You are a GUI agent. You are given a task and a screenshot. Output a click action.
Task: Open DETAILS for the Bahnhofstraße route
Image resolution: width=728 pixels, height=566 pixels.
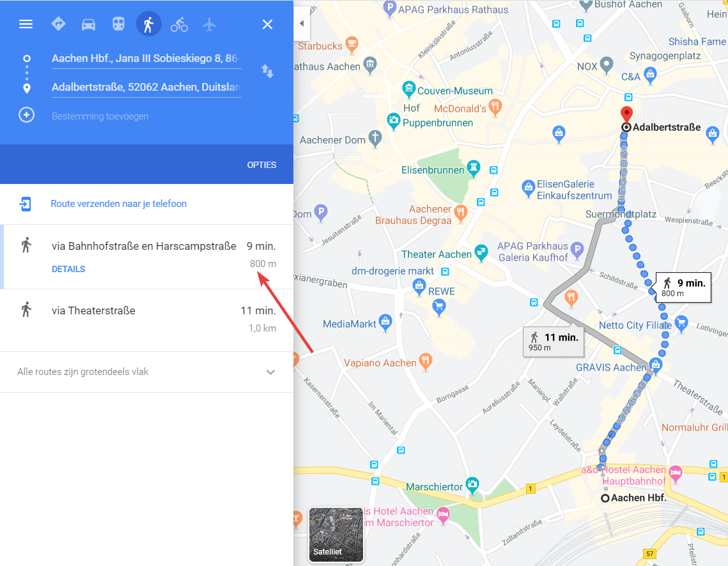pos(68,269)
